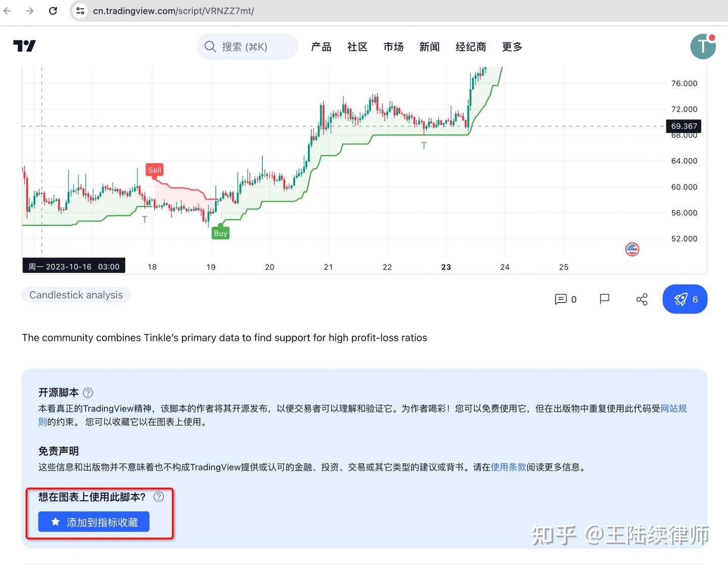The width and height of the screenshot is (728, 565).
Task: Click the 添加到指标收藏 button
Action: tap(94, 521)
